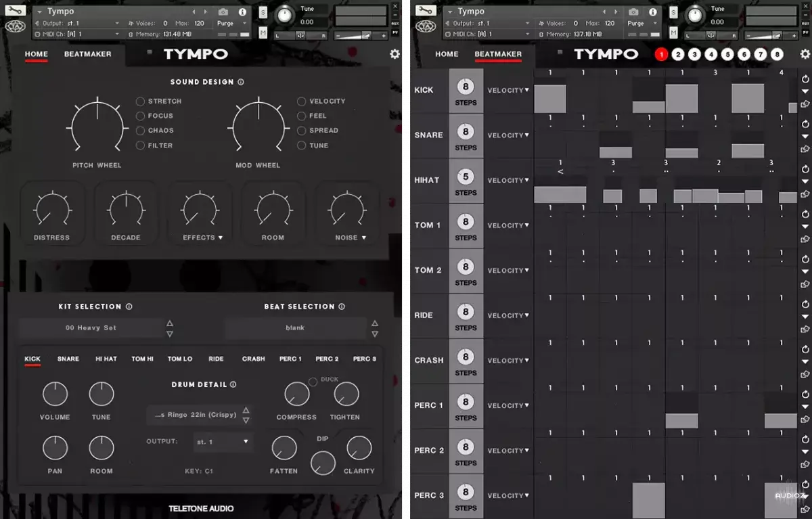Toggle the Duck switch near Compress
This screenshot has height=519, width=812.
[x=313, y=382]
